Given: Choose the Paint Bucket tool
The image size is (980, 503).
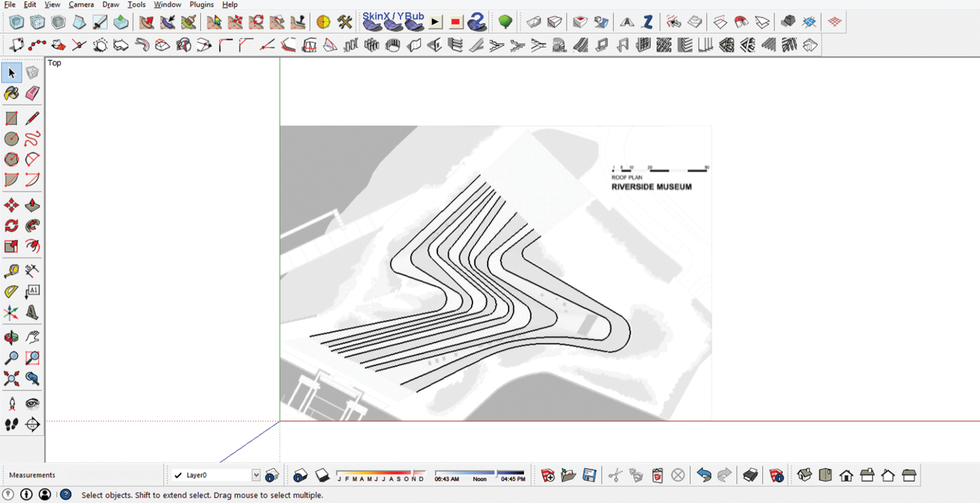Looking at the screenshot, I should click(x=12, y=93).
